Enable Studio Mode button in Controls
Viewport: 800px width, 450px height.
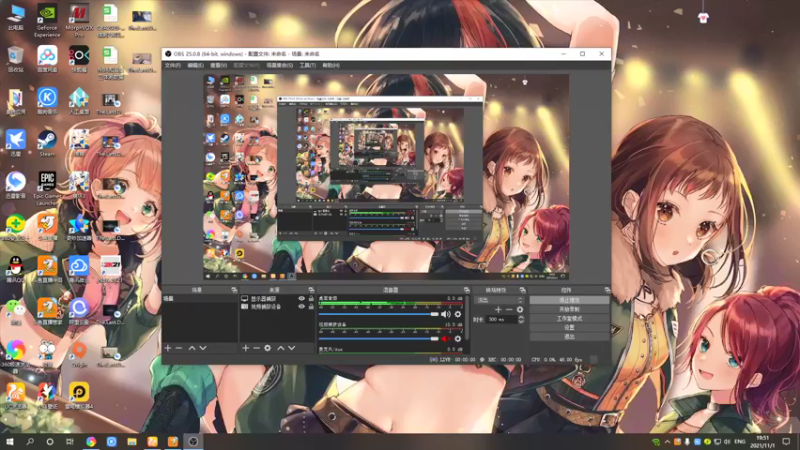point(569,318)
